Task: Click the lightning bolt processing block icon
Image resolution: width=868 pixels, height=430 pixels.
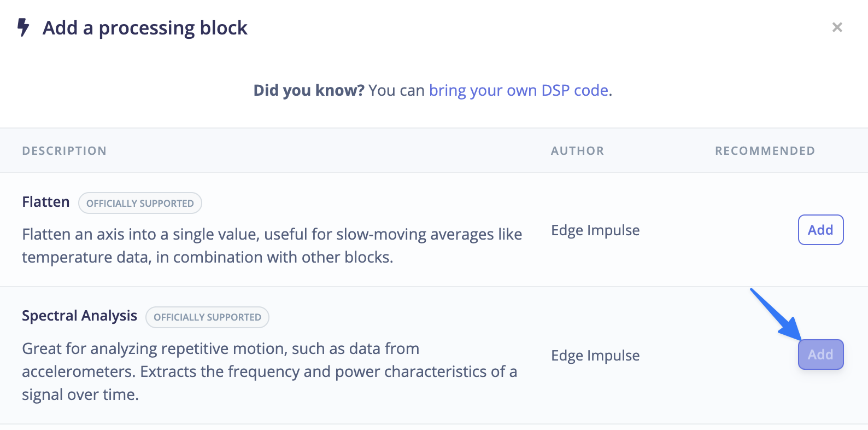Action: (x=23, y=27)
